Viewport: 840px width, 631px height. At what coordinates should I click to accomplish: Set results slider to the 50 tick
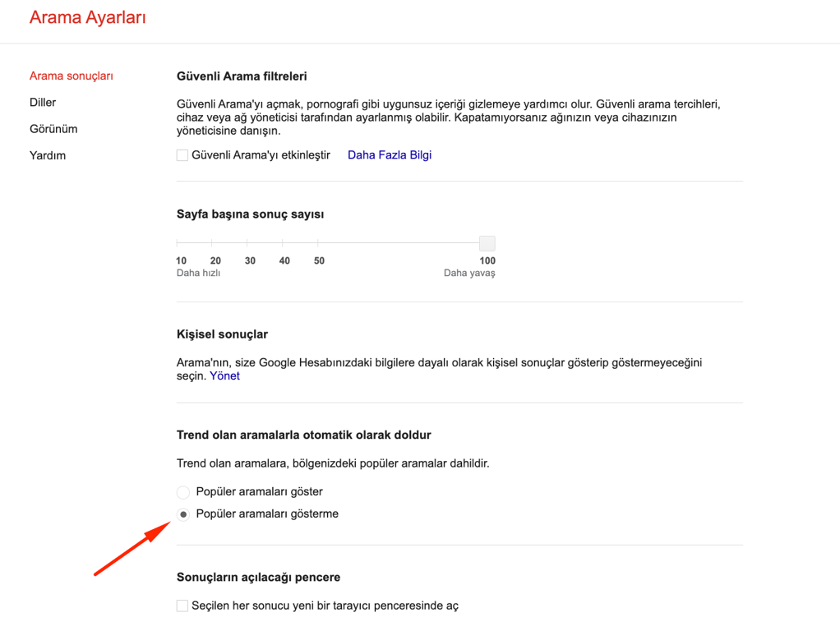[318, 243]
